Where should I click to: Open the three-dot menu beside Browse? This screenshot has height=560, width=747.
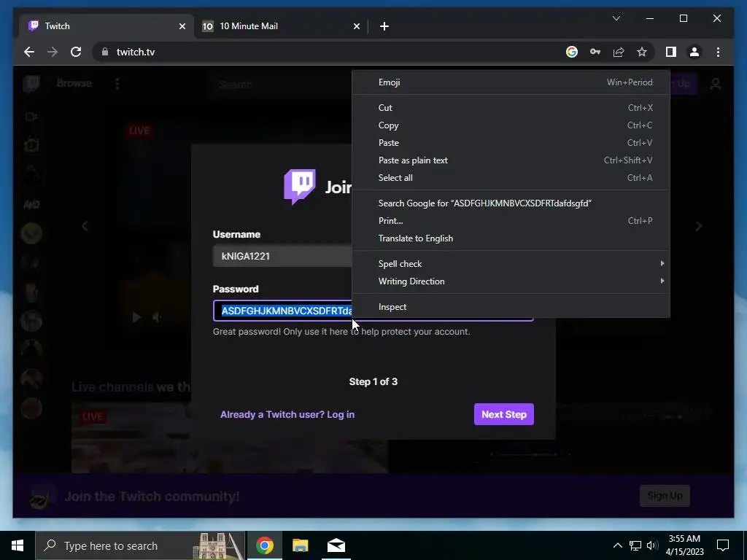117,84
